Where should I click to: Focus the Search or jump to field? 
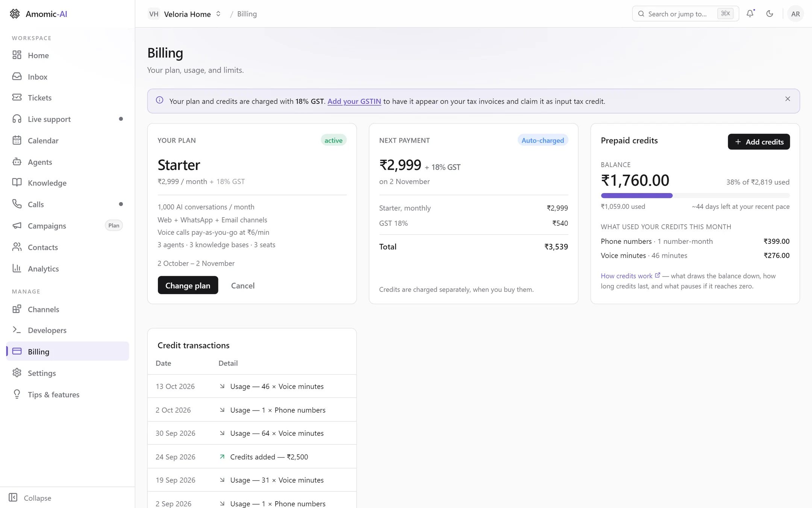point(685,14)
